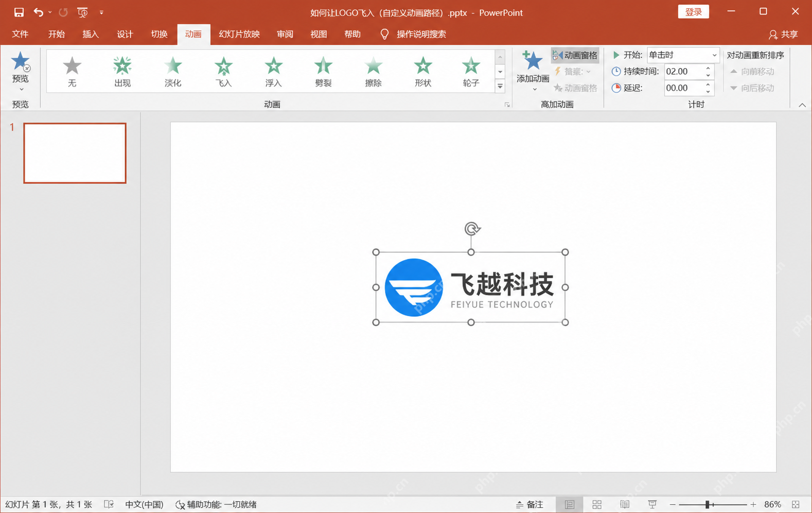Increase 延迟 with the up spinner
Screen dimensions: 812x513
click(x=708, y=84)
